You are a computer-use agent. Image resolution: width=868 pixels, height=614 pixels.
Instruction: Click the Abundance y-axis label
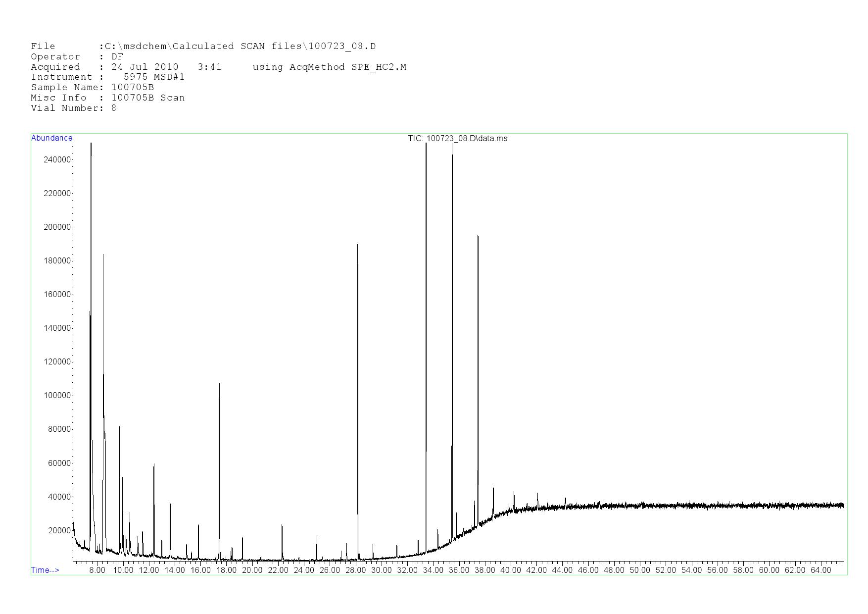click(51, 138)
